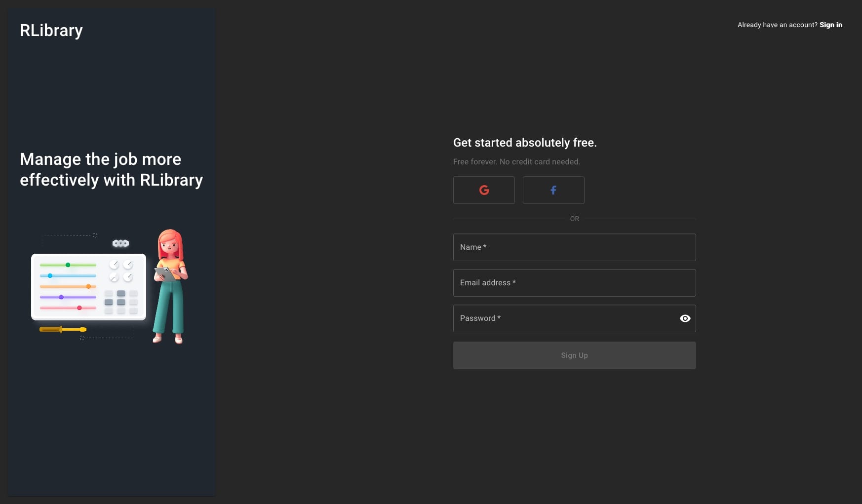Open the Sign in link
The image size is (862, 504).
pos(830,25)
